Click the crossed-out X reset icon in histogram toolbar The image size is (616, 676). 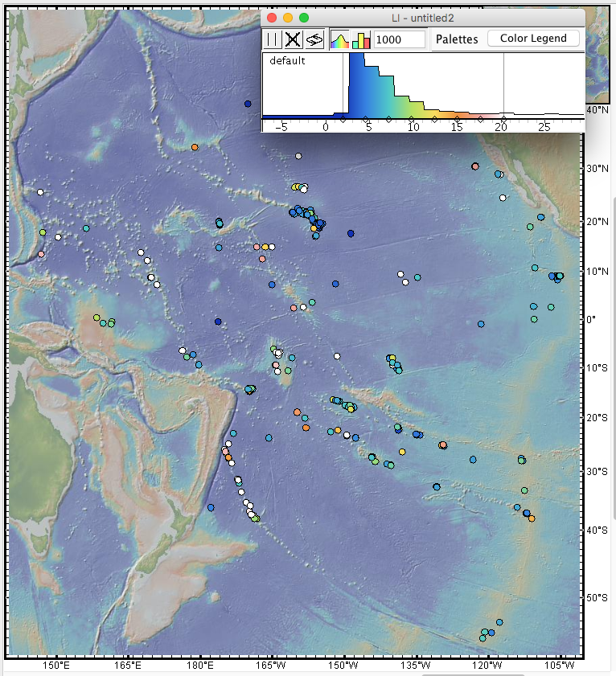pos(293,39)
